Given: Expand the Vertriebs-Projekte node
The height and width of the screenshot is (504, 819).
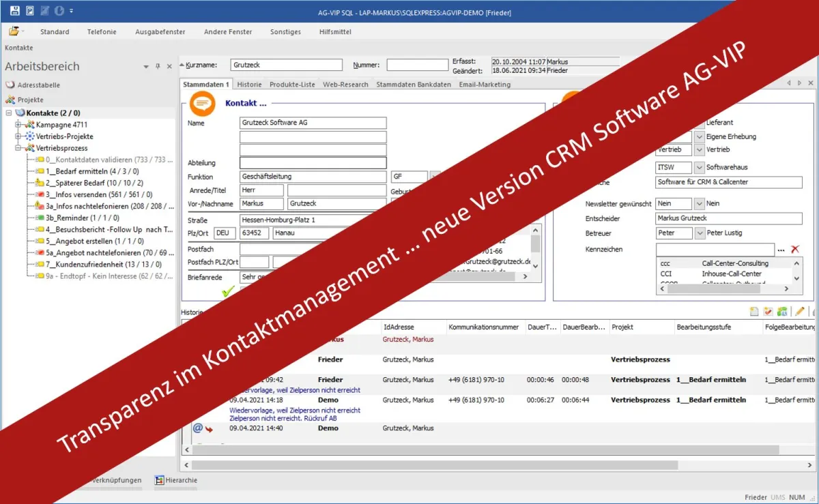Looking at the screenshot, I should click(x=18, y=136).
